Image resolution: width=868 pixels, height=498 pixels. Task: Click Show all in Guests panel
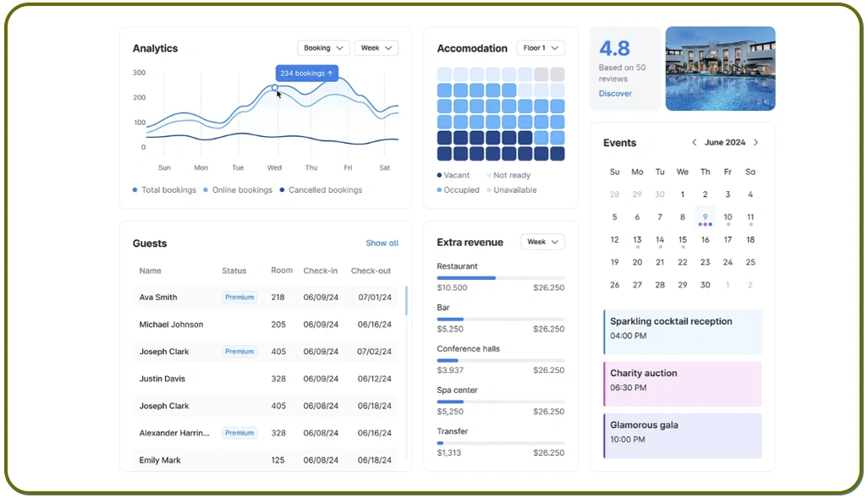tap(382, 244)
